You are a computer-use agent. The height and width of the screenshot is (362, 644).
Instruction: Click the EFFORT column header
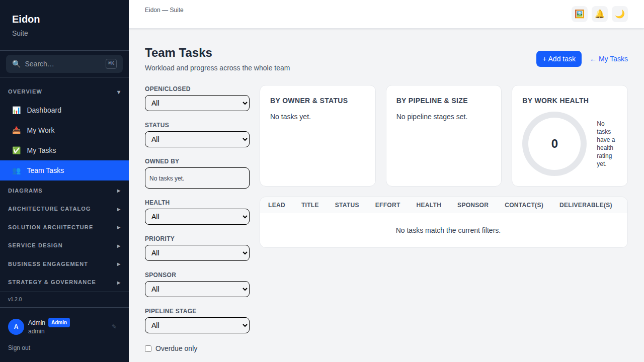click(x=388, y=205)
